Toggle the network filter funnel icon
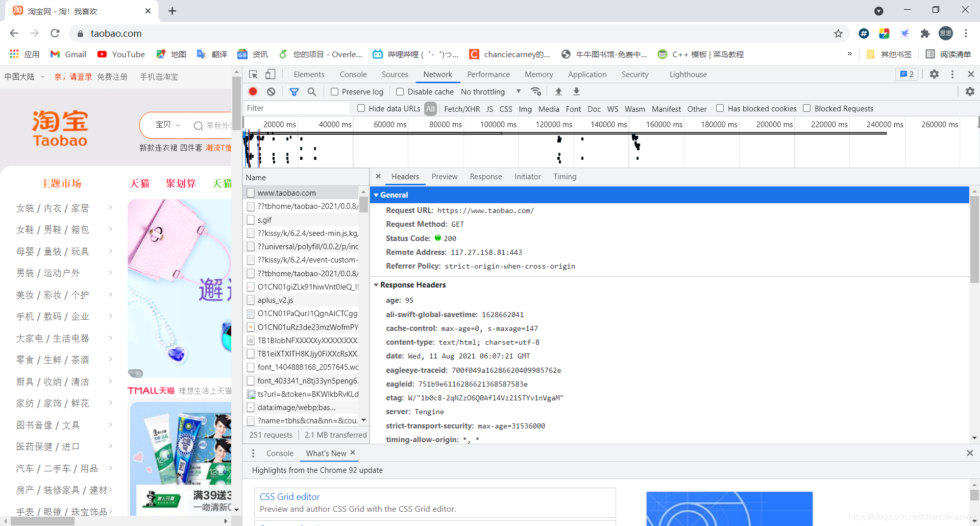This screenshot has width=980, height=526. click(x=294, y=91)
